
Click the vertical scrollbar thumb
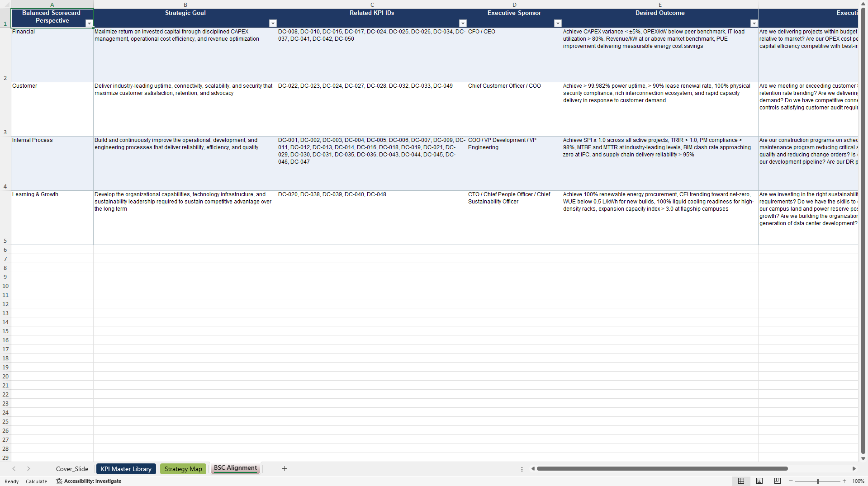pos(863,231)
